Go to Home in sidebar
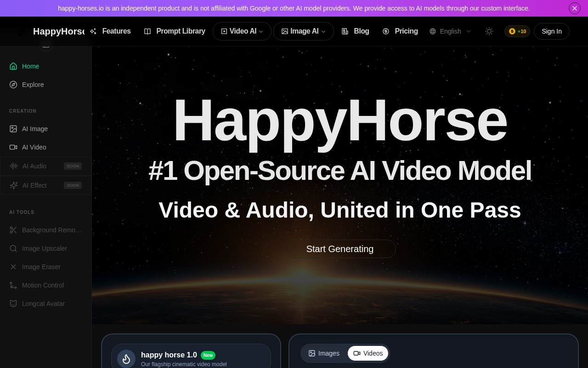Image resolution: width=588 pixels, height=368 pixels. click(45, 66)
